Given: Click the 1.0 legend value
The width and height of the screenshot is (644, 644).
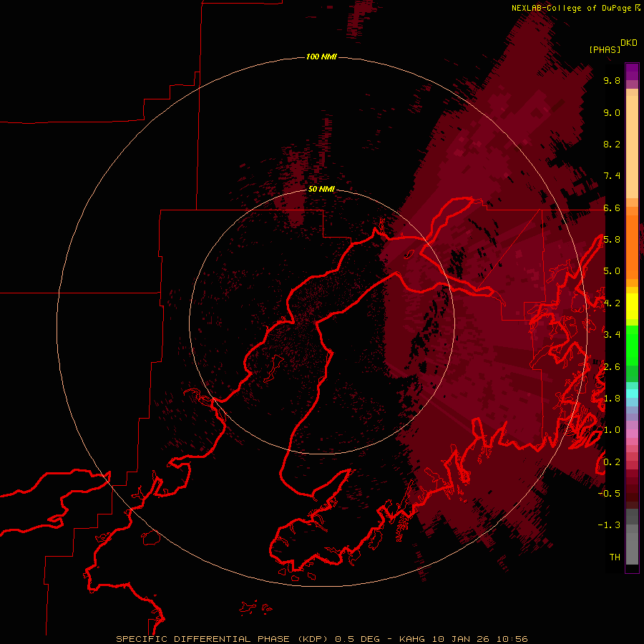Looking at the screenshot, I should (x=612, y=430).
